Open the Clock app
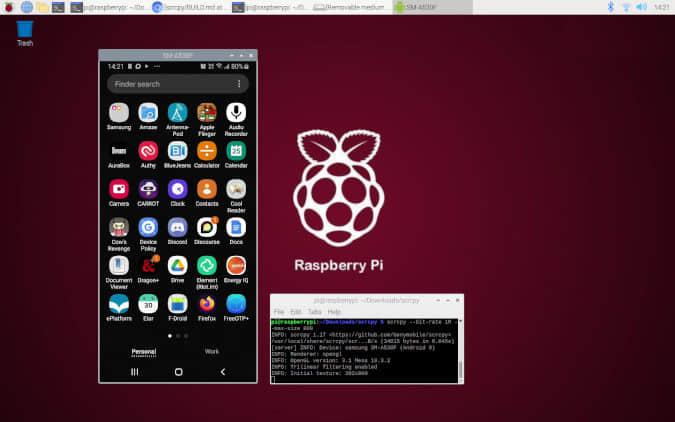The width and height of the screenshot is (675, 422). (177, 189)
